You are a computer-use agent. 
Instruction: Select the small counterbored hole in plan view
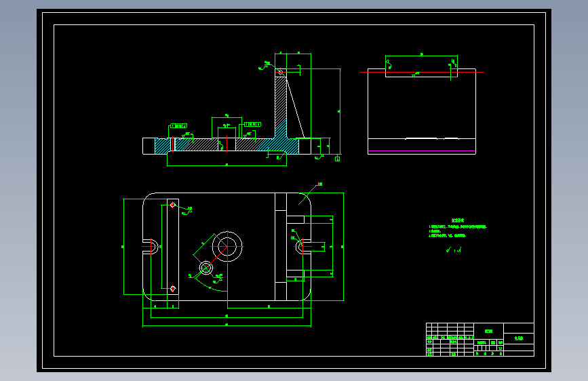(x=205, y=268)
